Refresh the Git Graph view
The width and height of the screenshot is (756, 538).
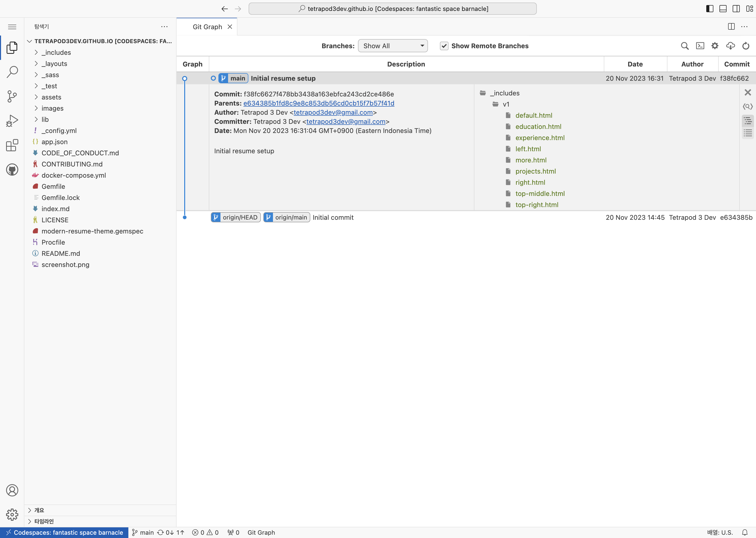click(x=746, y=46)
